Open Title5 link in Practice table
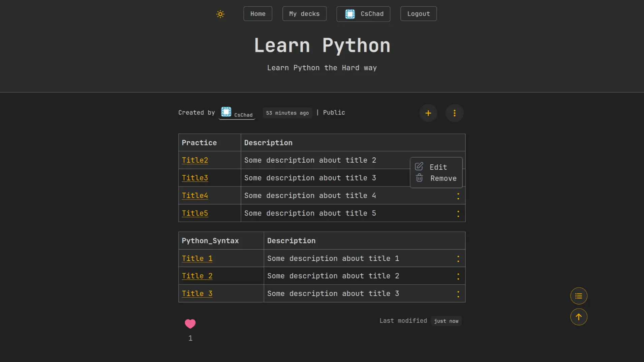Screen dimensions: 644x362 (x=195, y=213)
